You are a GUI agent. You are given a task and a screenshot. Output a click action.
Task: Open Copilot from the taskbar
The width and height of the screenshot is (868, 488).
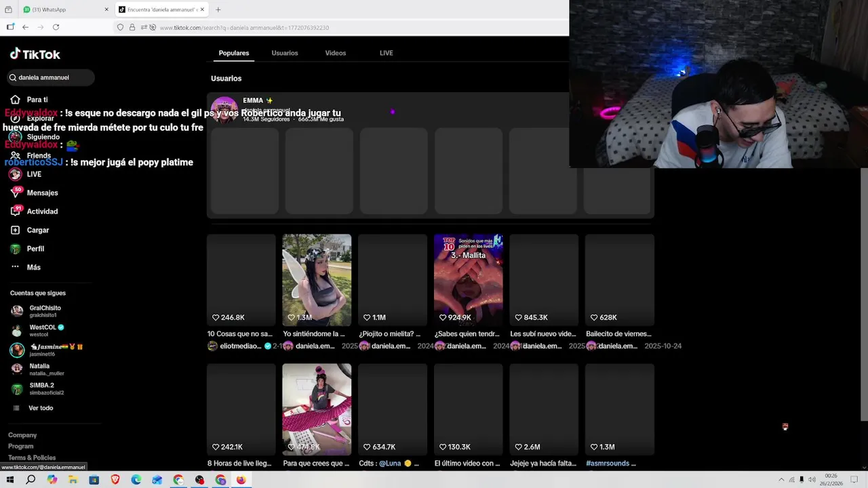52,480
